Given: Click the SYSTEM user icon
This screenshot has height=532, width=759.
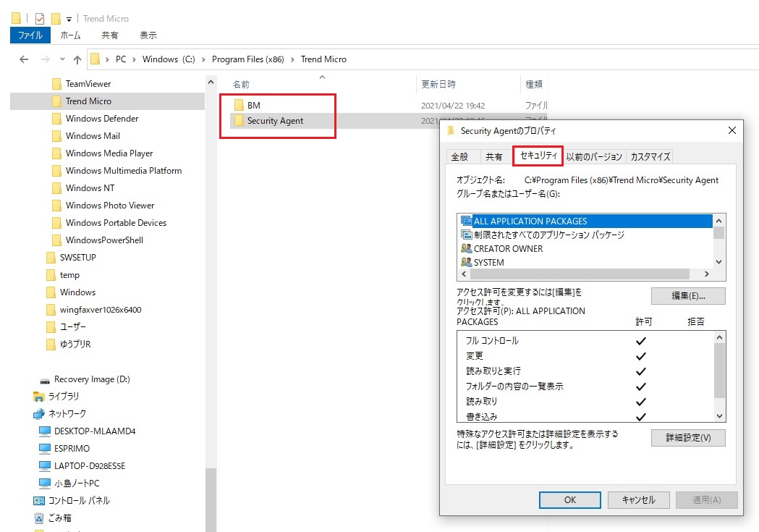Looking at the screenshot, I should [466, 262].
